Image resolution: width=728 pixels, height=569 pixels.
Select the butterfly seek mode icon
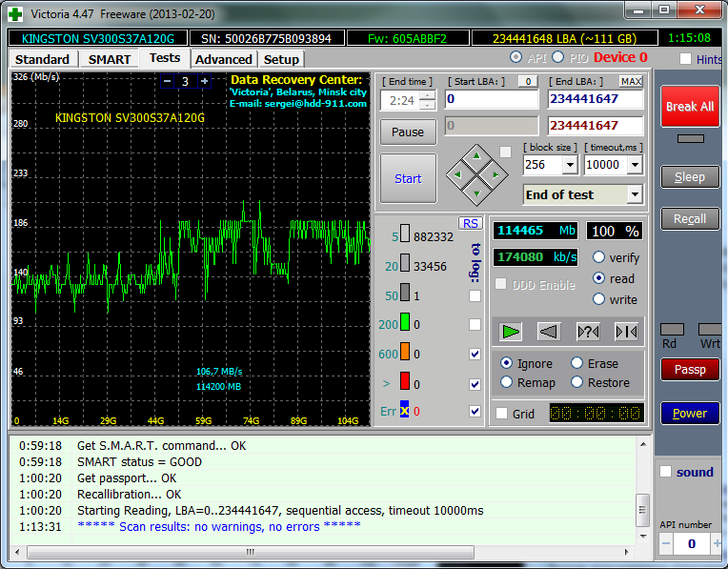626,332
